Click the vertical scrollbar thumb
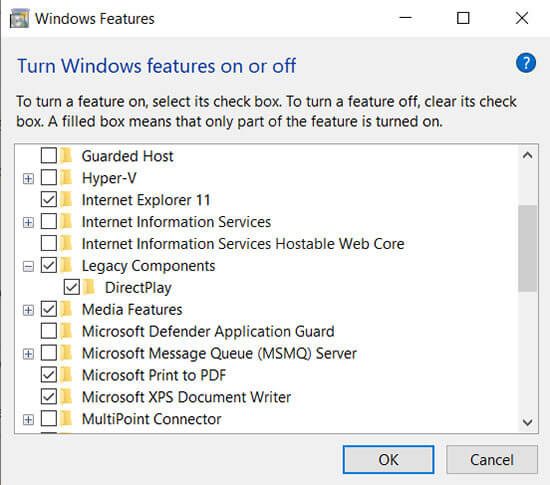 point(528,248)
